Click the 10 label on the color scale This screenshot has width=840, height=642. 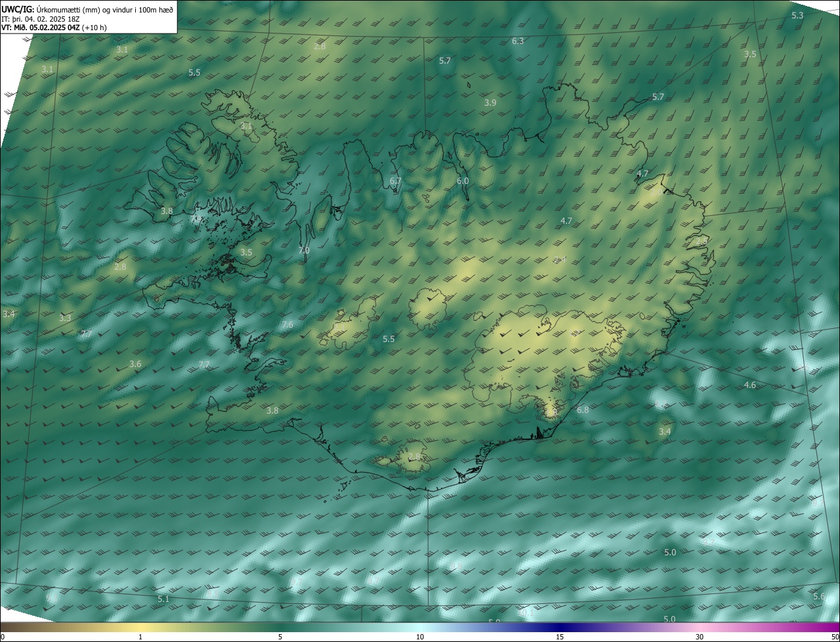(x=420, y=637)
